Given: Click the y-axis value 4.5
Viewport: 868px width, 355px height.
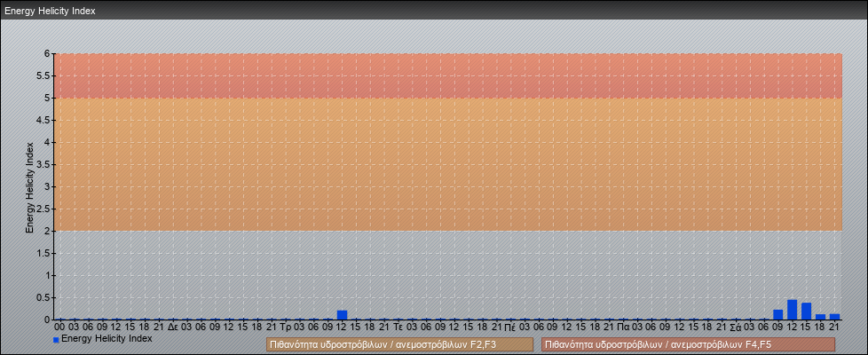Looking at the screenshot, I should point(43,120).
